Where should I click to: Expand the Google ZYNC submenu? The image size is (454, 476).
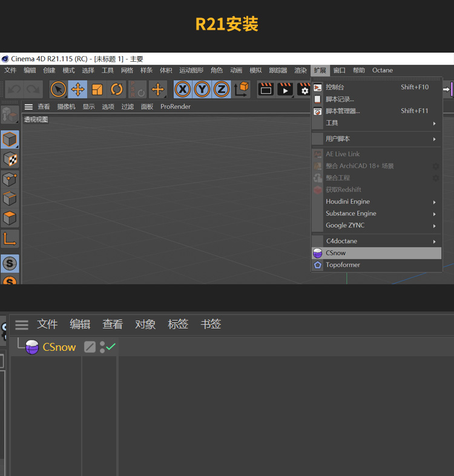pos(377,225)
